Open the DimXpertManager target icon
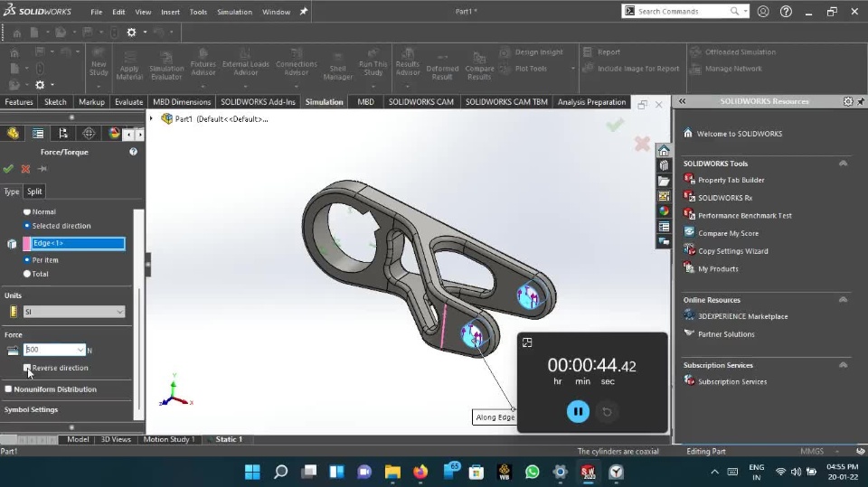Viewport: 868px width, 487px height. tap(89, 134)
